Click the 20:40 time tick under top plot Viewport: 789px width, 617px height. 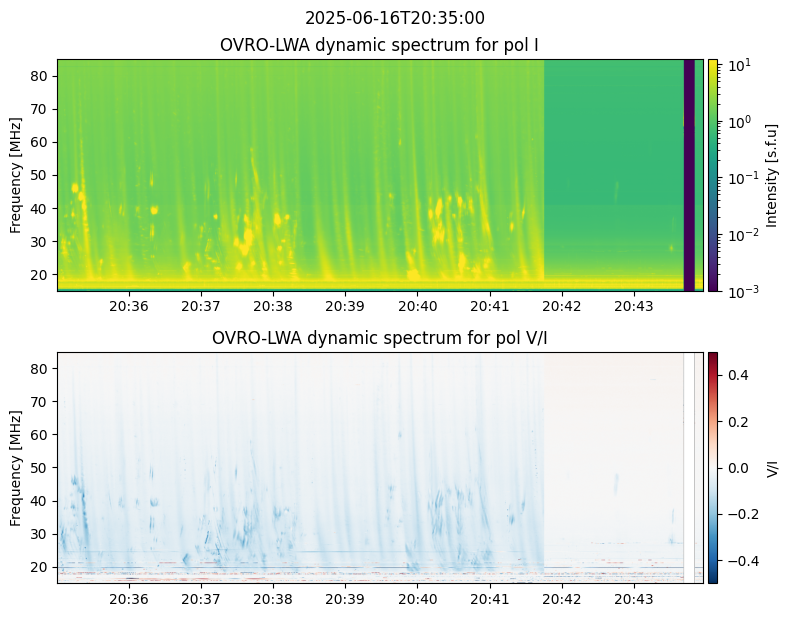(417, 305)
